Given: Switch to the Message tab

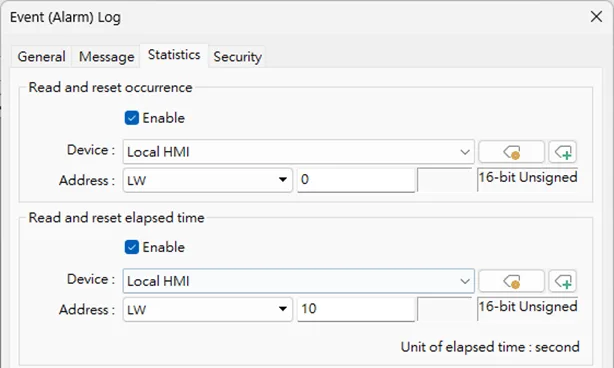Looking at the screenshot, I should (107, 57).
